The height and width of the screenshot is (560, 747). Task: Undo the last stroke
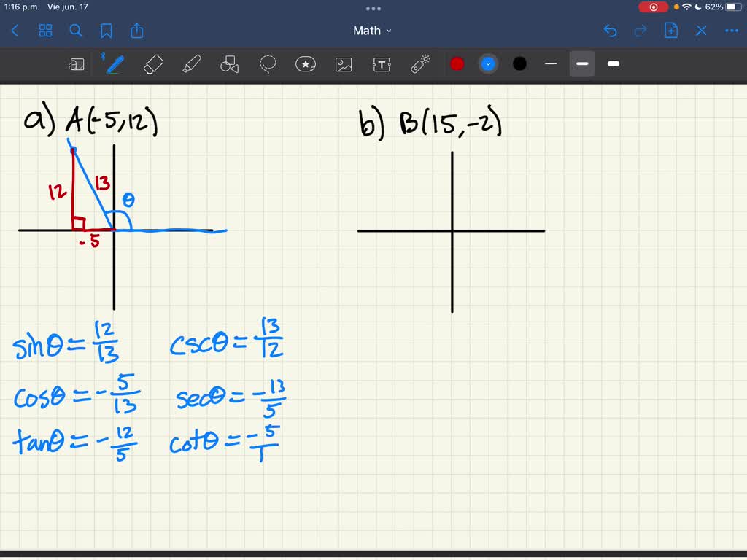pyautogui.click(x=611, y=31)
